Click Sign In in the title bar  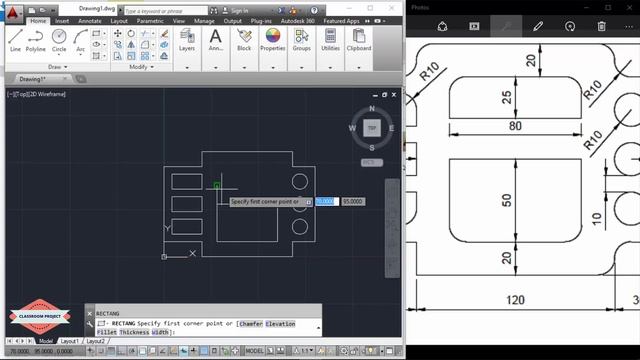(x=240, y=11)
